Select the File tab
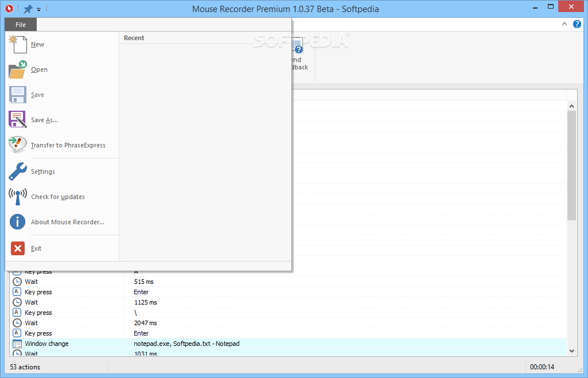 click(x=21, y=24)
